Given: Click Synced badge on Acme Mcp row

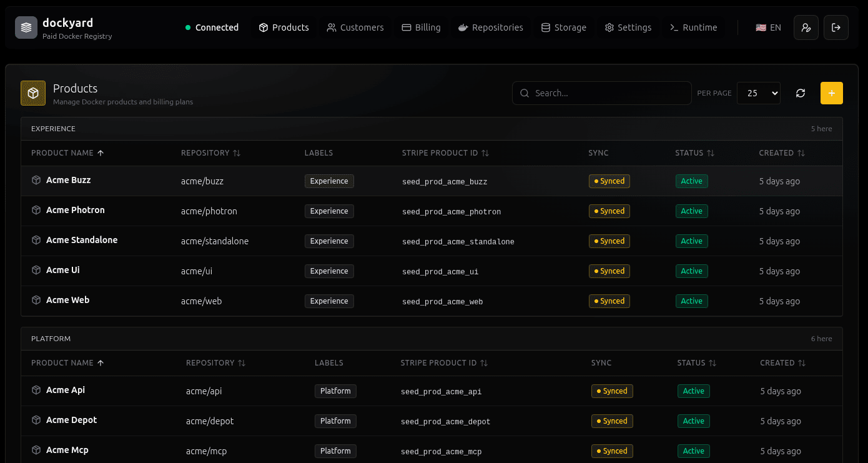Looking at the screenshot, I should tap(612, 451).
